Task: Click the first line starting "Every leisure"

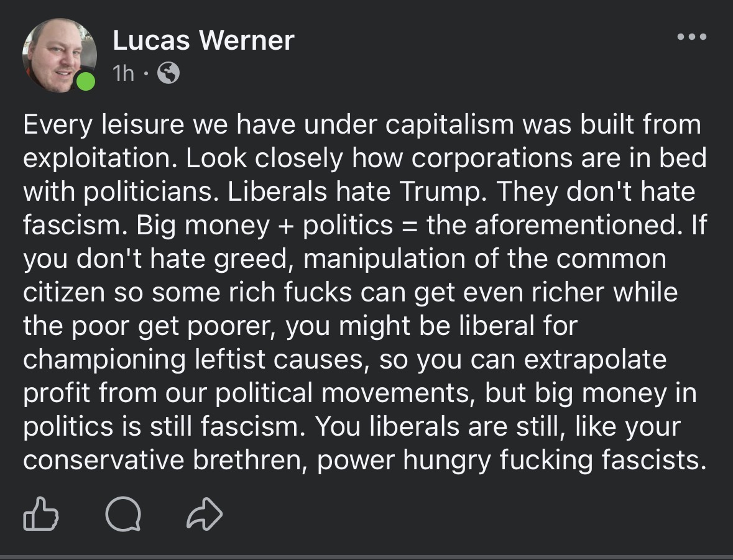Action: click(x=362, y=125)
